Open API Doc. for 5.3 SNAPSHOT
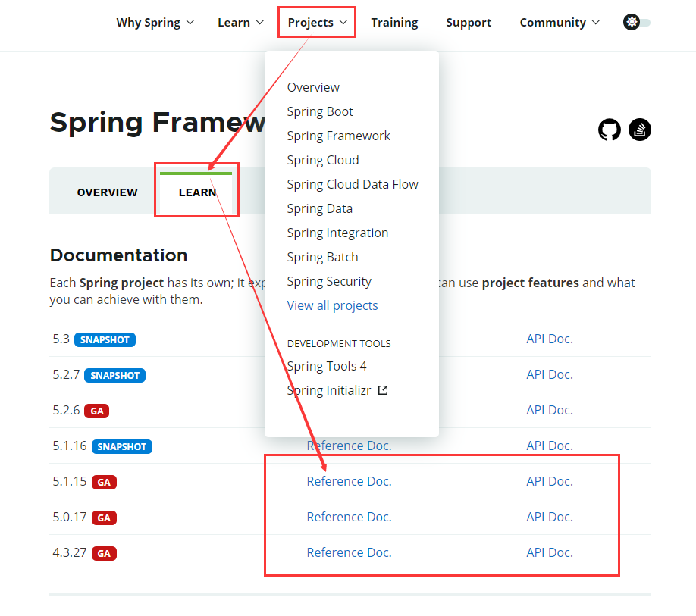This screenshot has width=696, height=616. 550,339
